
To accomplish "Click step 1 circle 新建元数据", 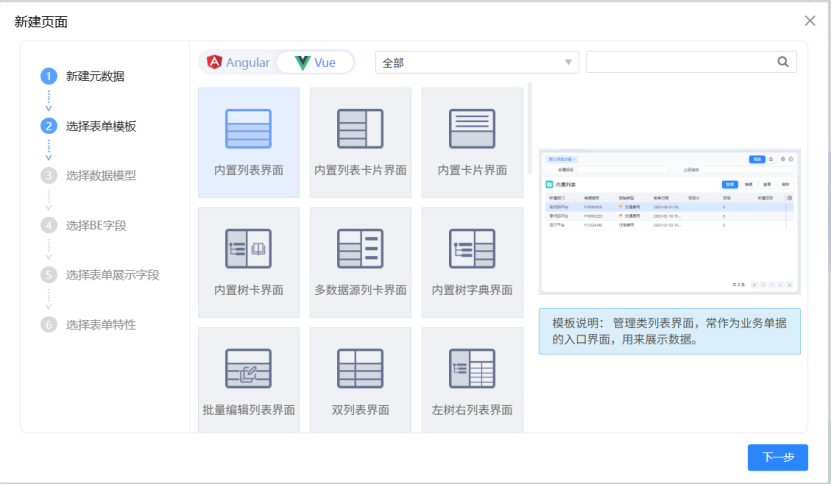I will [49, 76].
